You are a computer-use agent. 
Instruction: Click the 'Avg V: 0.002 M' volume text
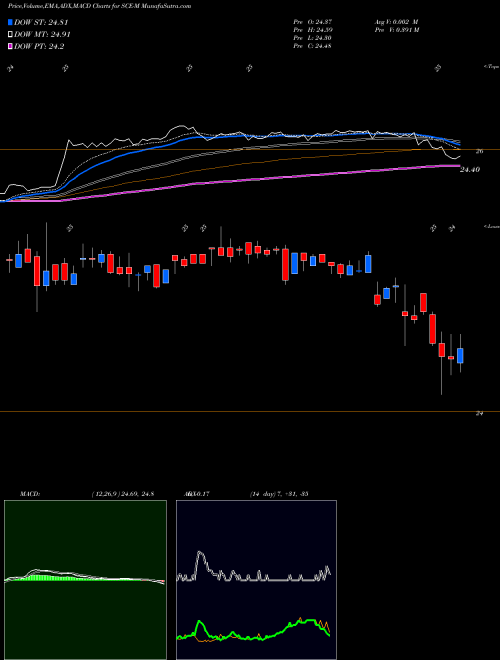pyautogui.click(x=396, y=21)
